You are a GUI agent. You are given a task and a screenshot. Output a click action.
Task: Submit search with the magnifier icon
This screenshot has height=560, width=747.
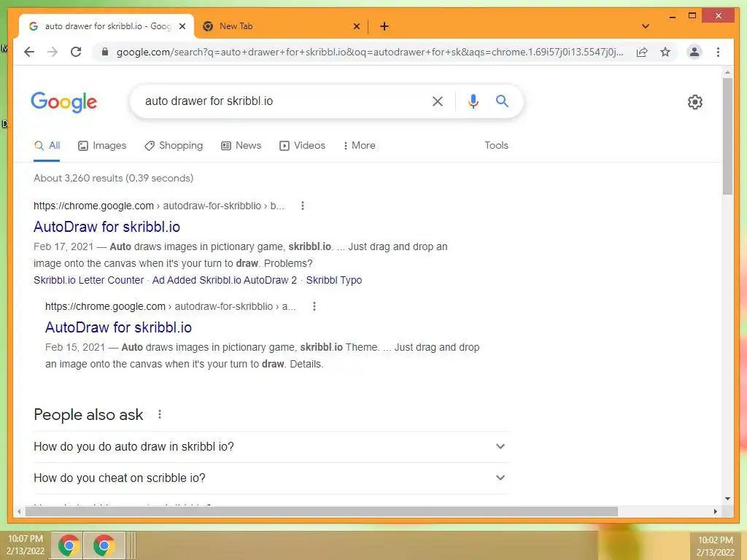502,101
